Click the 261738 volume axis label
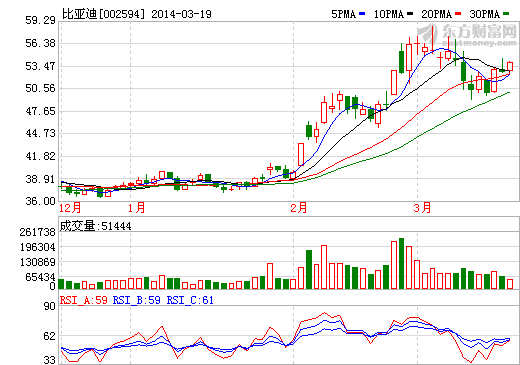Screen dimensions: 520x365 pyautogui.click(x=37, y=232)
